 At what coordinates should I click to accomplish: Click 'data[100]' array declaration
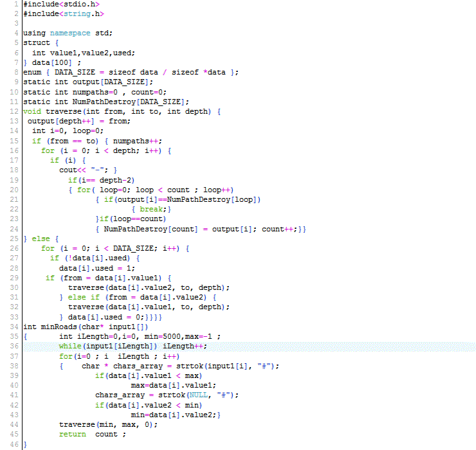pos(55,62)
